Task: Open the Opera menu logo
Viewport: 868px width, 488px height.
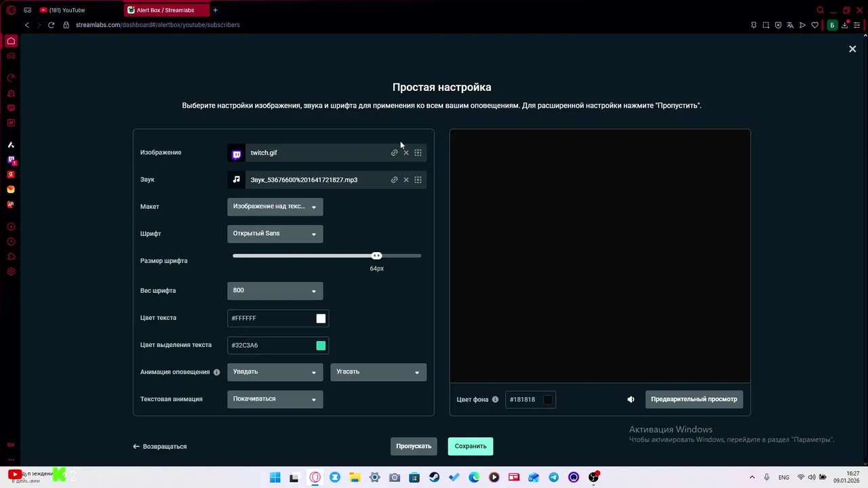Action: coord(11,10)
